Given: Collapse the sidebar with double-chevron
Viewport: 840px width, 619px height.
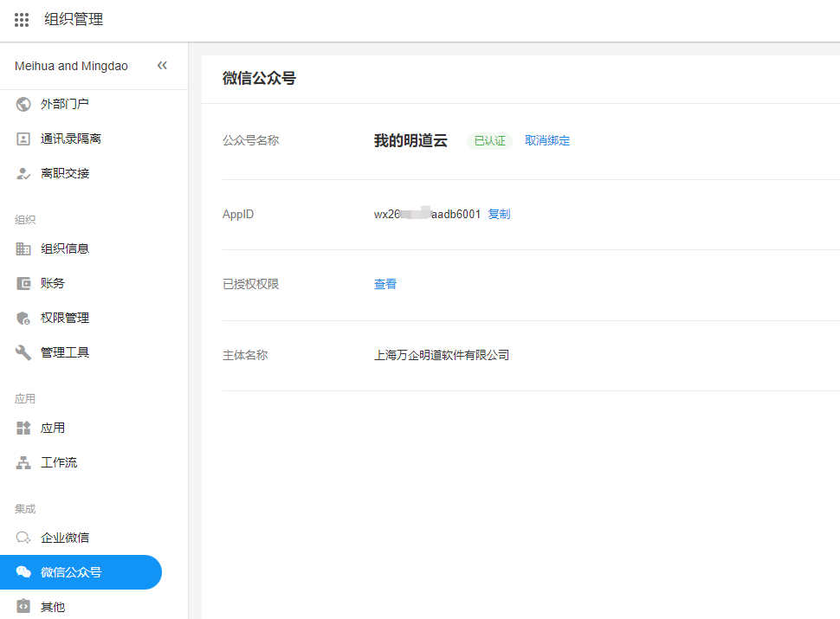Looking at the screenshot, I should point(162,65).
